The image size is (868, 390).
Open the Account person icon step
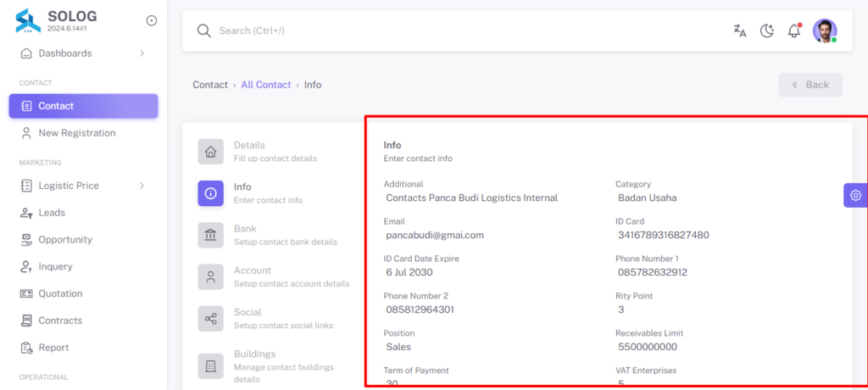coord(210,277)
